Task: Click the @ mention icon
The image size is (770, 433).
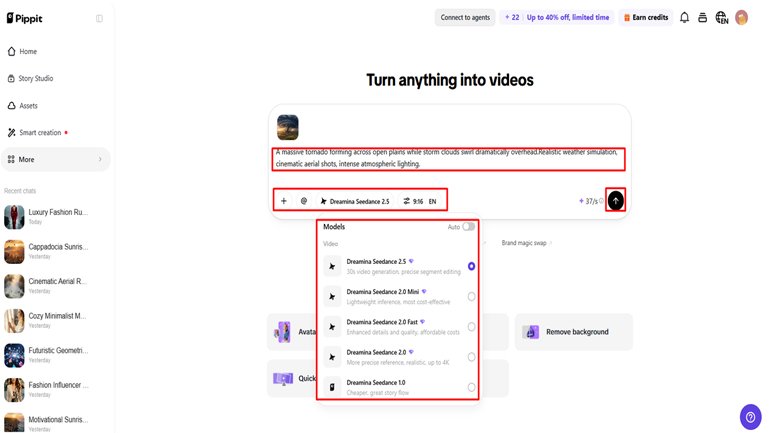Action: (304, 201)
